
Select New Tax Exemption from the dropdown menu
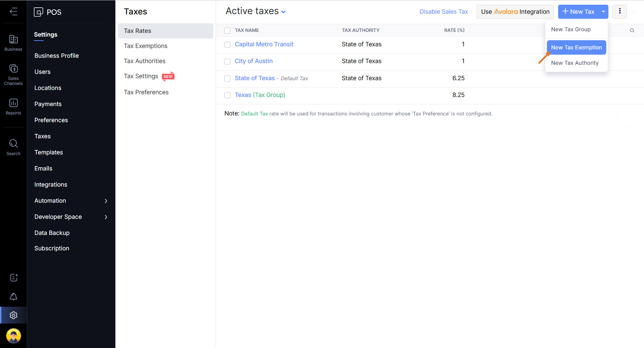(576, 47)
